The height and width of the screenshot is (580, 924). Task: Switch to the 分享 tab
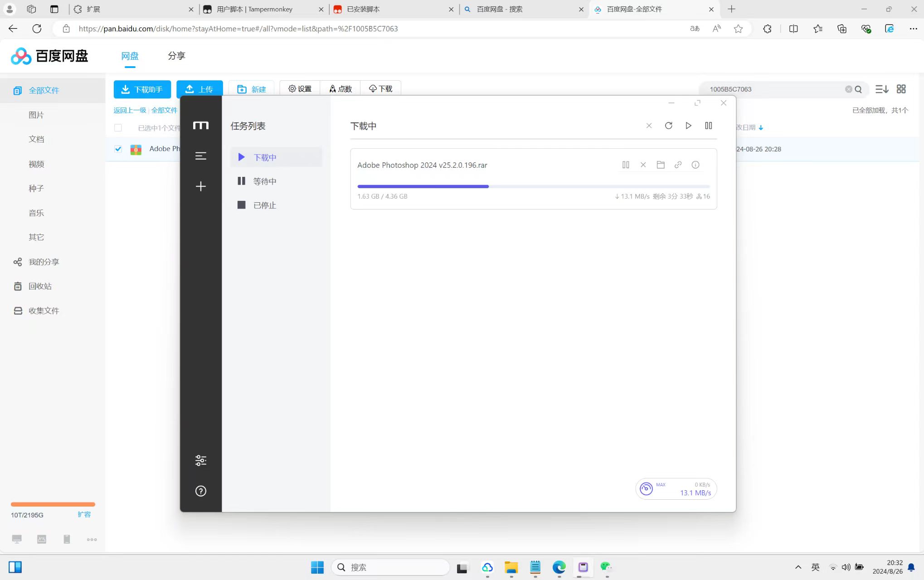pos(176,56)
